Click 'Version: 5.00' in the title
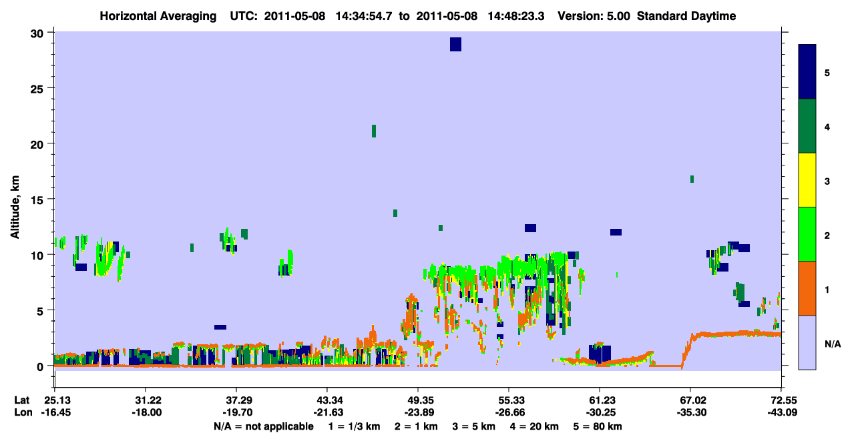The image size is (868, 445). pyautogui.click(x=595, y=16)
